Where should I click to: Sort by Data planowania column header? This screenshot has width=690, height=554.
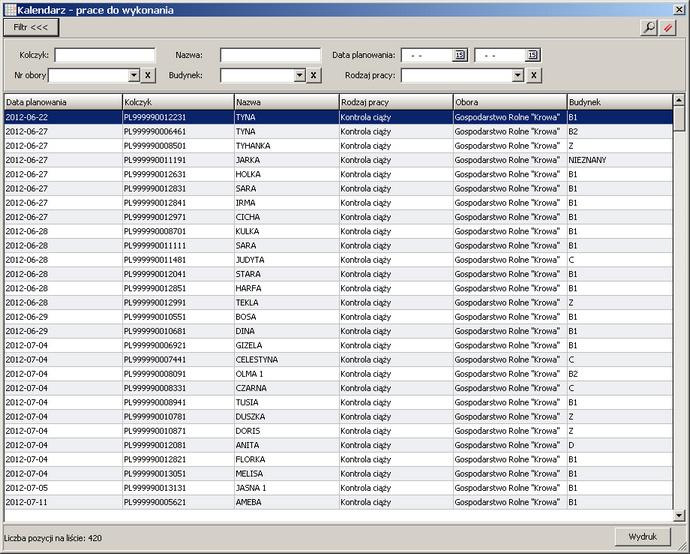tap(60, 102)
